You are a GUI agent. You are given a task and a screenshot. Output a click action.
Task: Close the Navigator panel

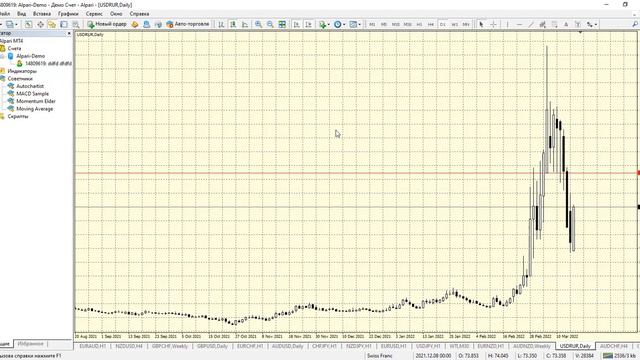(x=69, y=33)
